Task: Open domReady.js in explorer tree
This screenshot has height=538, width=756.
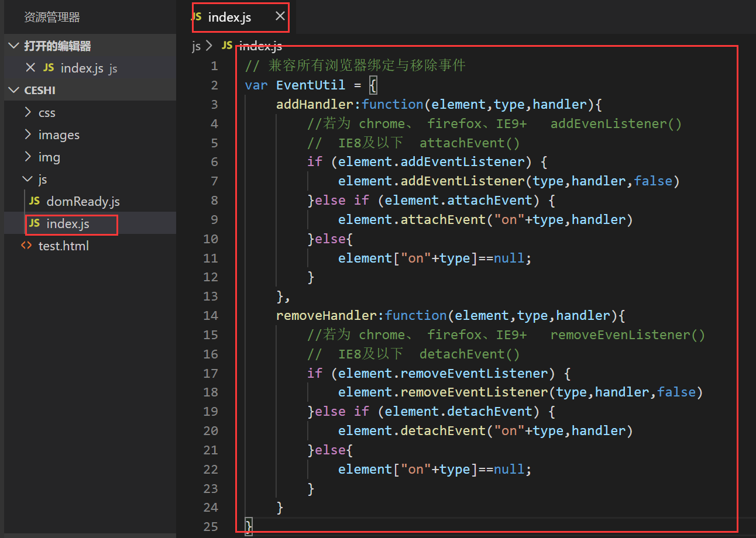Action: coord(83,202)
